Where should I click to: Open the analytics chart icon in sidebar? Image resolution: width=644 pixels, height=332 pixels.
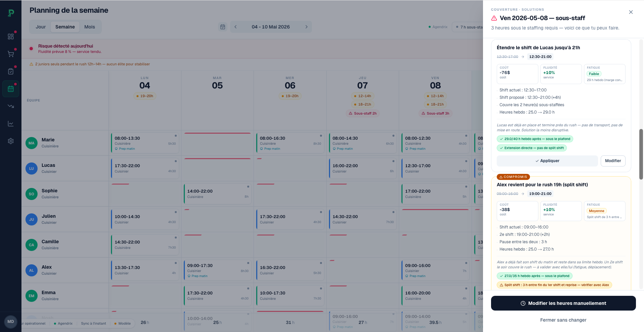point(11,124)
